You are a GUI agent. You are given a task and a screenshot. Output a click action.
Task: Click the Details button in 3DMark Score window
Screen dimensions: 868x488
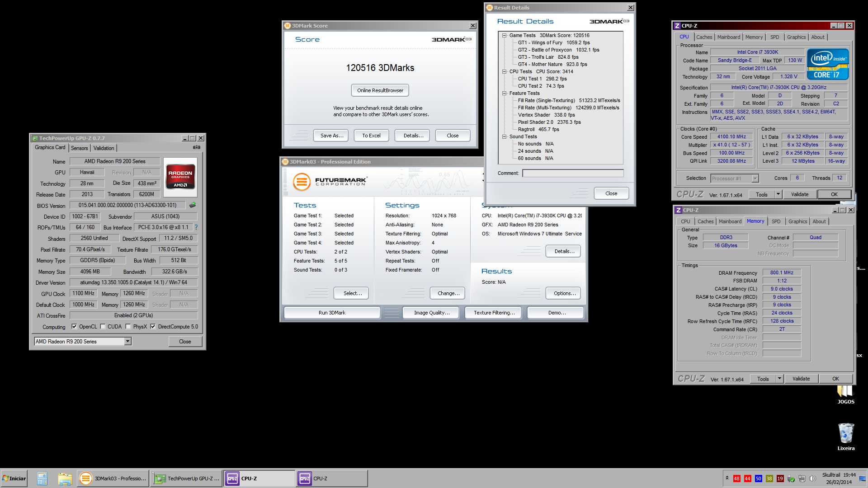click(413, 136)
